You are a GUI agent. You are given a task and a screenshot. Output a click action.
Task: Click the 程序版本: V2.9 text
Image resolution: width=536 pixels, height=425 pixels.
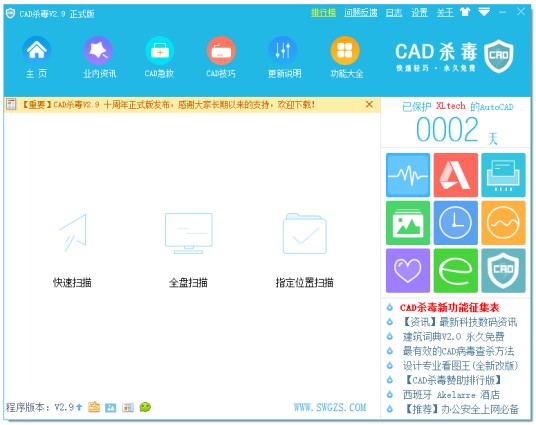coord(40,407)
